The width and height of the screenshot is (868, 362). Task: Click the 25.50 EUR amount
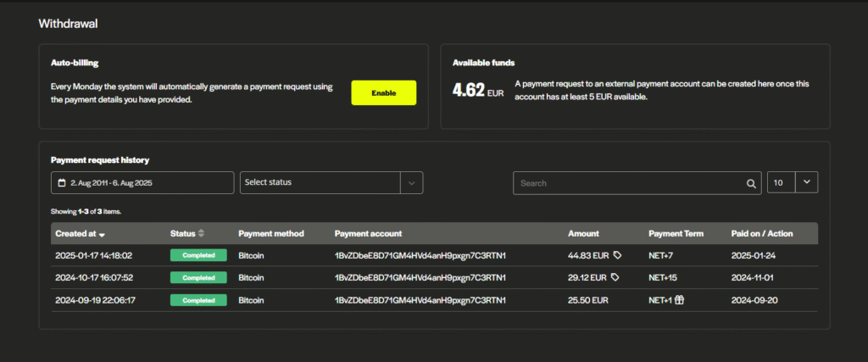tap(588, 300)
